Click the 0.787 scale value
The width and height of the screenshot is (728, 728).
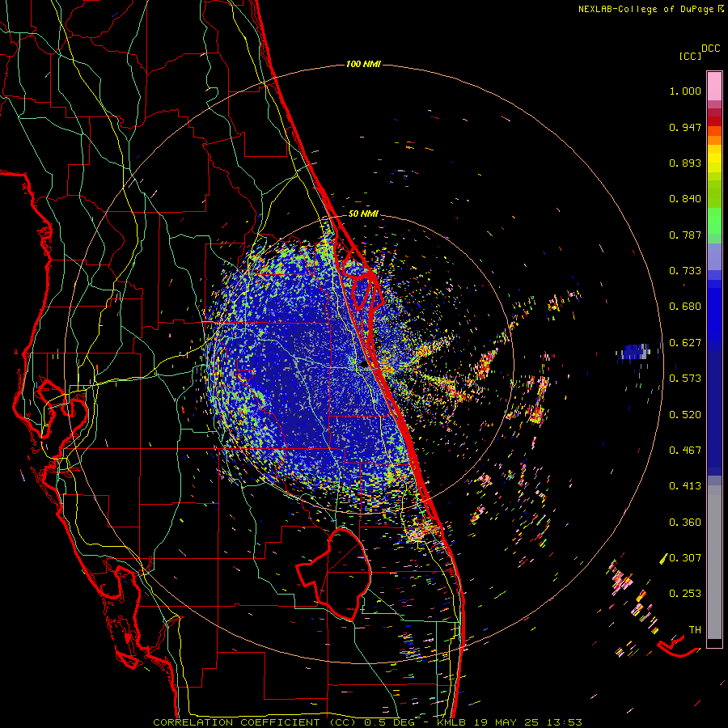pyautogui.click(x=685, y=235)
